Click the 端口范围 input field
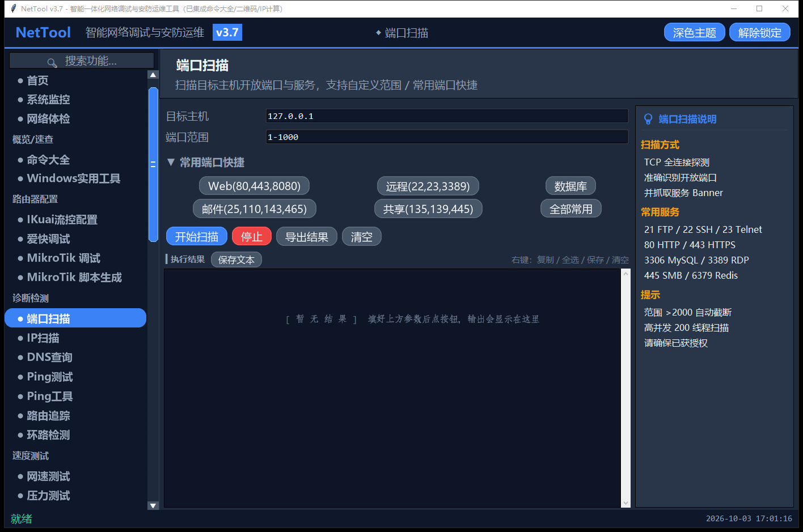Image resolution: width=803 pixels, height=532 pixels. [447, 137]
